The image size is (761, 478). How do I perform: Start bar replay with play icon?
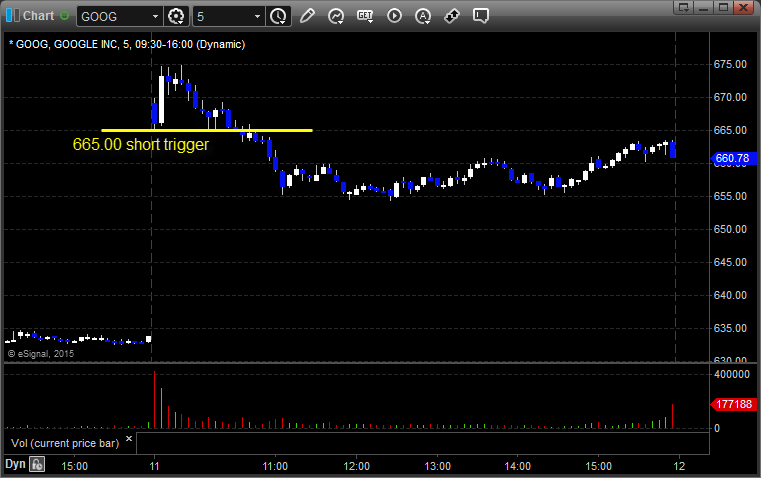pos(394,16)
